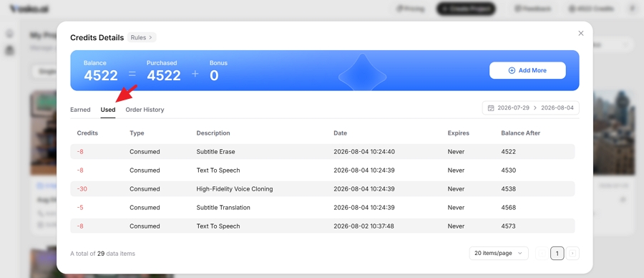Image resolution: width=644 pixels, height=278 pixels.
Task: Close the Credits Details dialog
Action: point(581,33)
